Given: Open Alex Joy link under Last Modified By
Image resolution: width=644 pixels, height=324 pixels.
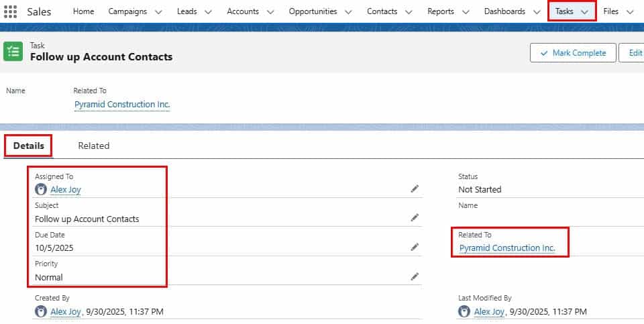Looking at the screenshot, I should (x=489, y=312).
